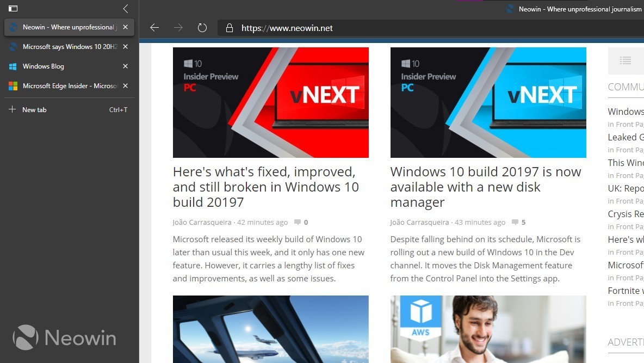Close the Windows Blog tab
The image size is (644, 363).
pos(125,66)
